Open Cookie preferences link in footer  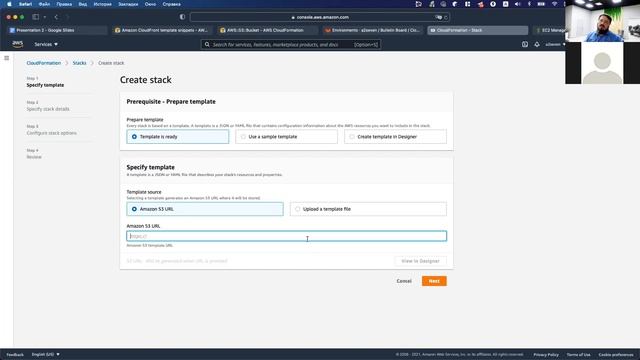tap(616, 355)
